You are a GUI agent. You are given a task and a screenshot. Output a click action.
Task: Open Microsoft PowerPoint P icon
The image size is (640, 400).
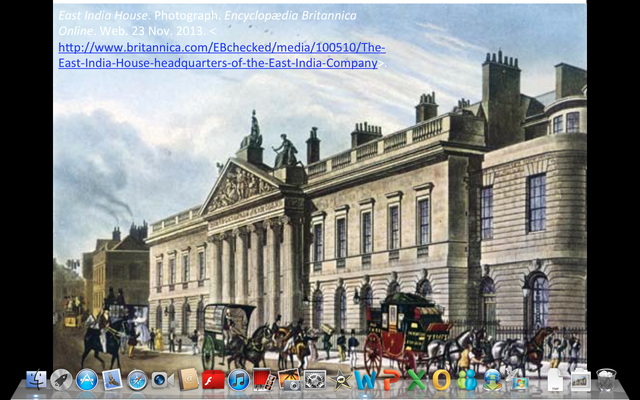click(391, 380)
